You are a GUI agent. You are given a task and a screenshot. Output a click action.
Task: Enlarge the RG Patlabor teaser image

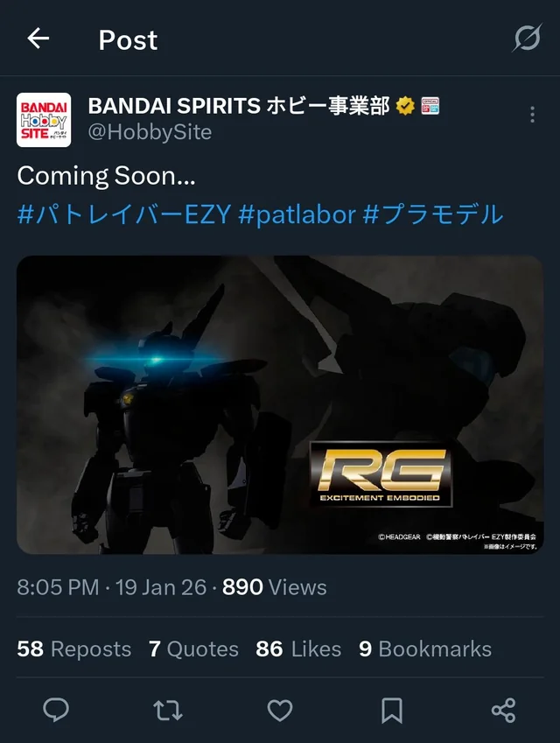tap(280, 404)
